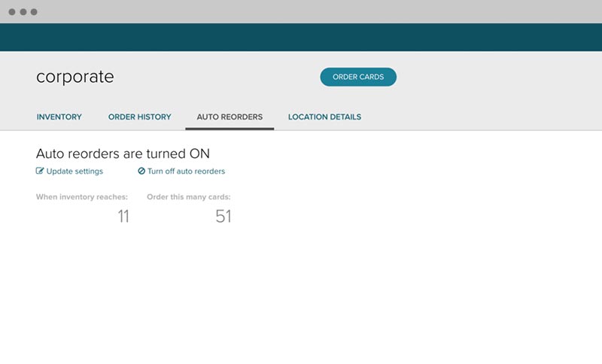Click the Auto reorders are turned ON heading
The image size is (602, 364).
123,153
